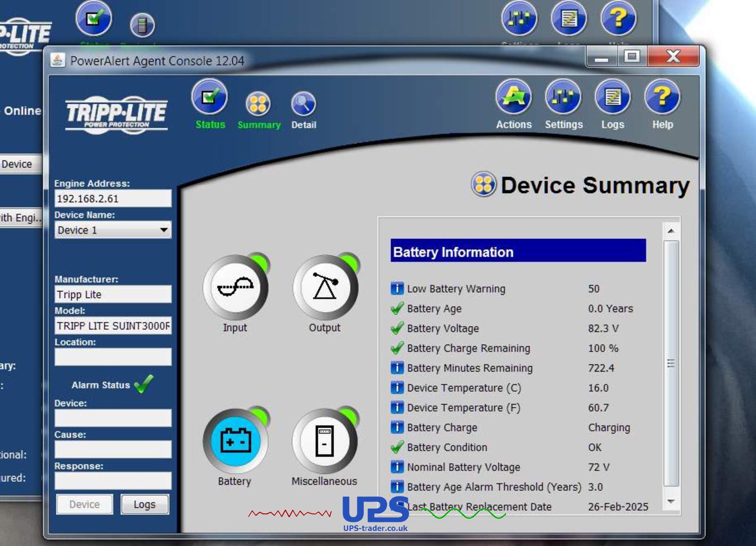The image size is (756, 546).
Task: Click into the Engine Address field
Action: (113, 198)
